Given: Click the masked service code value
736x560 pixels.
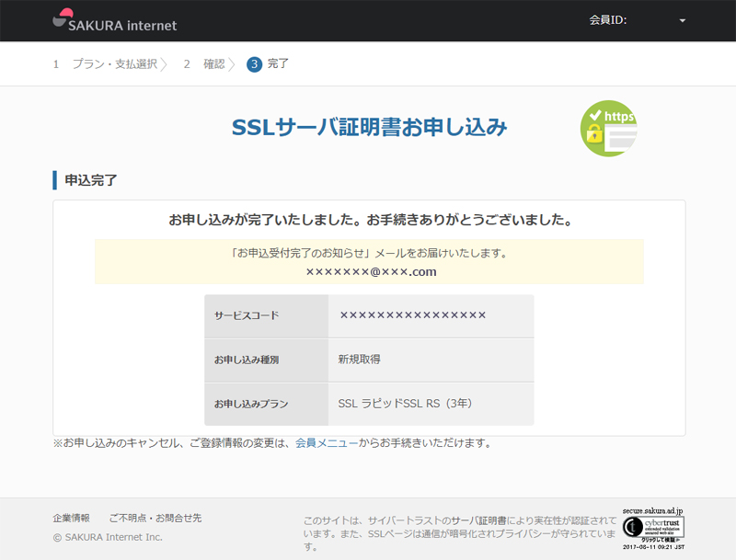Looking at the screenshot, I should (x=412, y=315).
